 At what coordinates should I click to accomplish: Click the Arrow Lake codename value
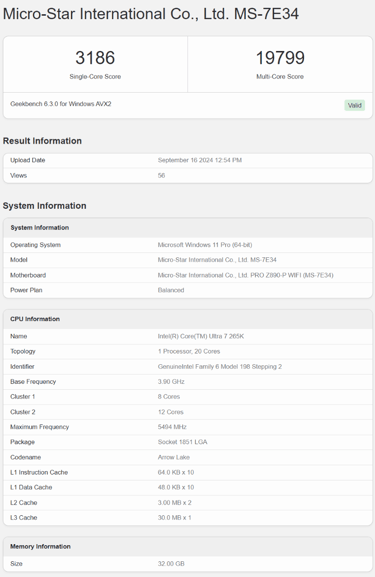174,457
